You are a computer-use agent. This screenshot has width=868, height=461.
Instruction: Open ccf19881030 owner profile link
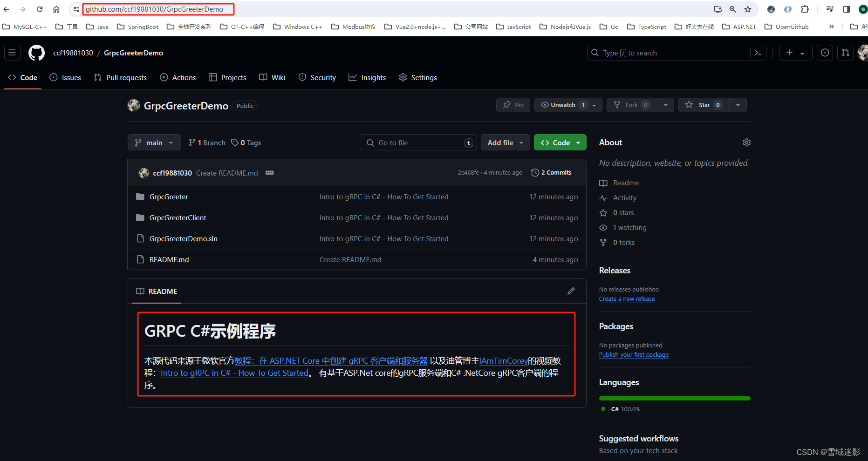pyautogui.click(x=73, y=53)
